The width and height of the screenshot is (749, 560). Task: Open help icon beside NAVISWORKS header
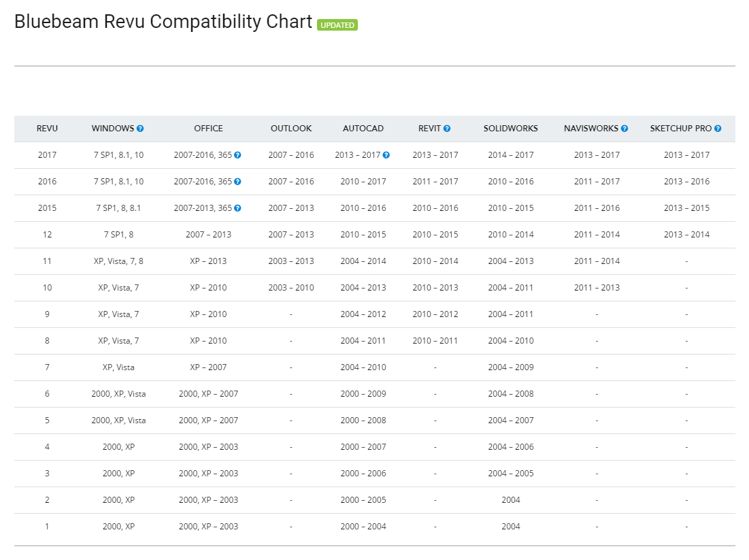625,129
